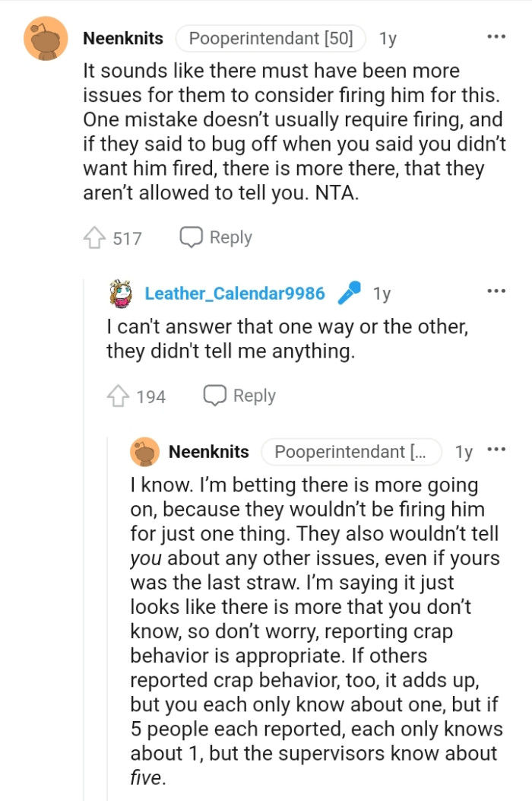Image resolution: width=532 pixels, height=801 pixels.
Task: Open Neenknits' profile from the top comment
Action: pyautogui.click(x=123, y=37)
